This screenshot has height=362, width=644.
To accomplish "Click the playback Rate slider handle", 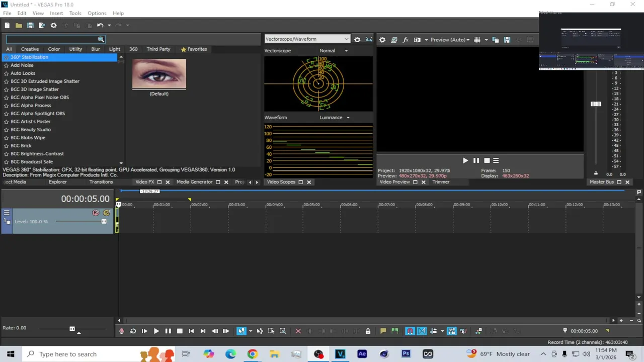I will coord(72,329).
